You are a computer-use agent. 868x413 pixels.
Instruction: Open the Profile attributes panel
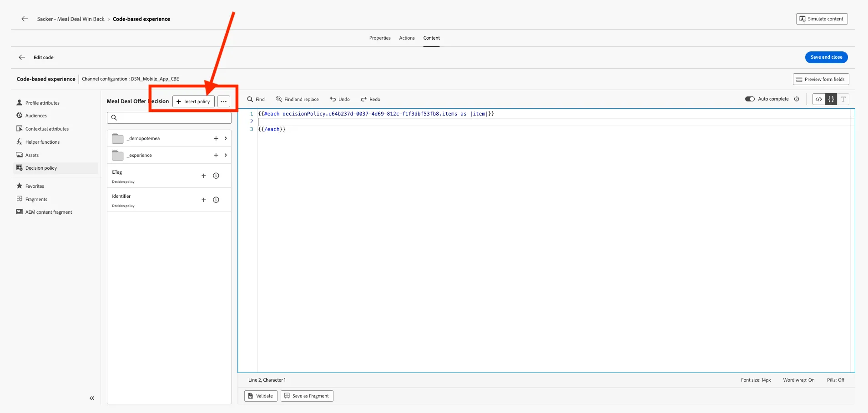[x=42, y=103]
